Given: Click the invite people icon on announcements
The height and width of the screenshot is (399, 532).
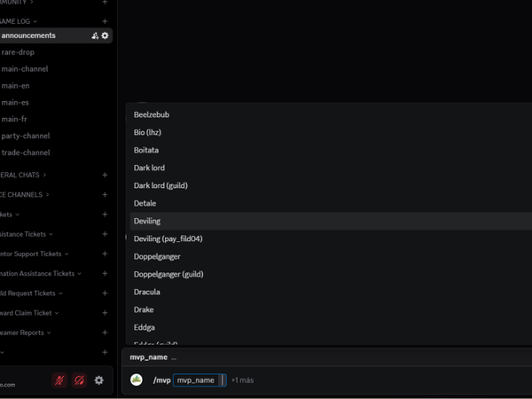Looking at the screenshot, I should (x=95, y=35).
